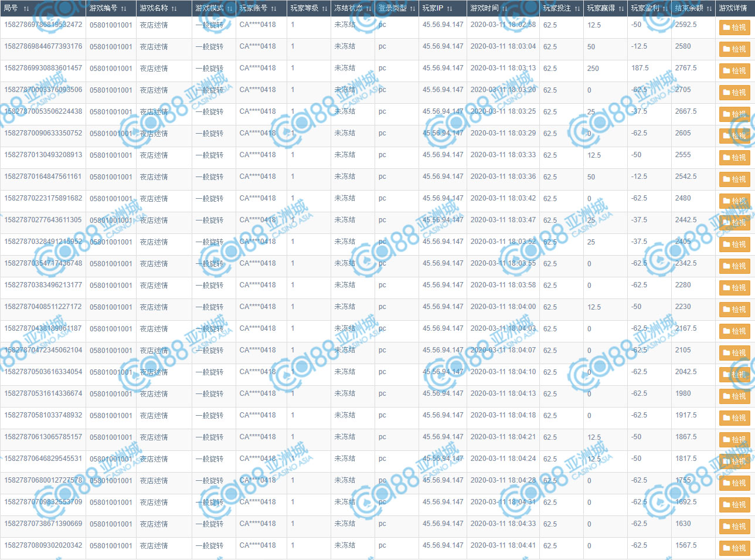Open 检视 for the 18:03:20 round
Screen dimensions: 755x560
[x=734, y=93]
